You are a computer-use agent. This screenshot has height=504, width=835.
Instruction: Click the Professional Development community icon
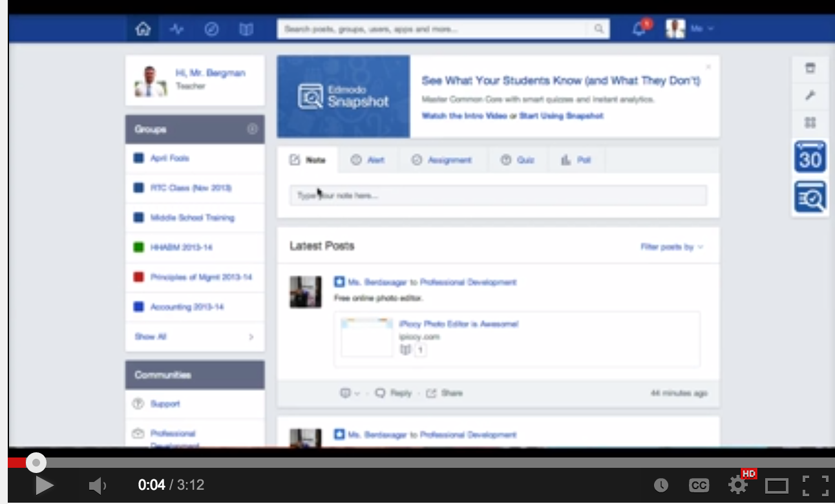click(138, 434)
